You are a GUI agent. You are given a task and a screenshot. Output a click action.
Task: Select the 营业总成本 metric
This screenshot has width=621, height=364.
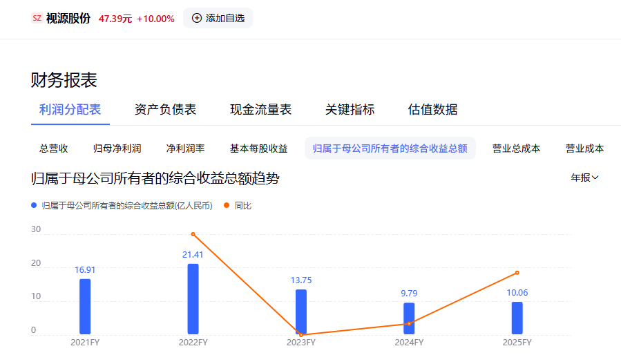pyautogui.click(x=516, y=149)
